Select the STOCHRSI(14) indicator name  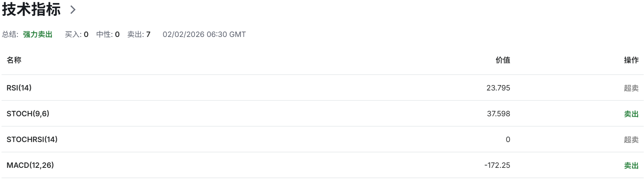click(x=32, y=139)
